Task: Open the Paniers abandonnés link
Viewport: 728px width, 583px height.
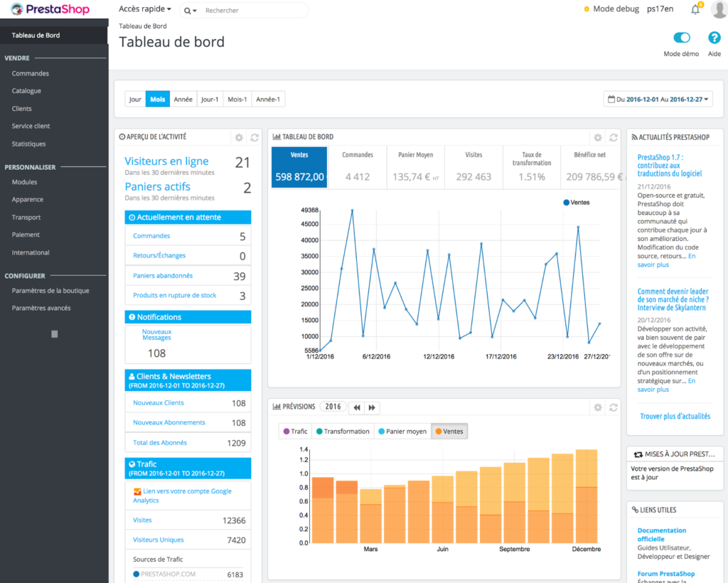Action: click(x=163, y=276)
